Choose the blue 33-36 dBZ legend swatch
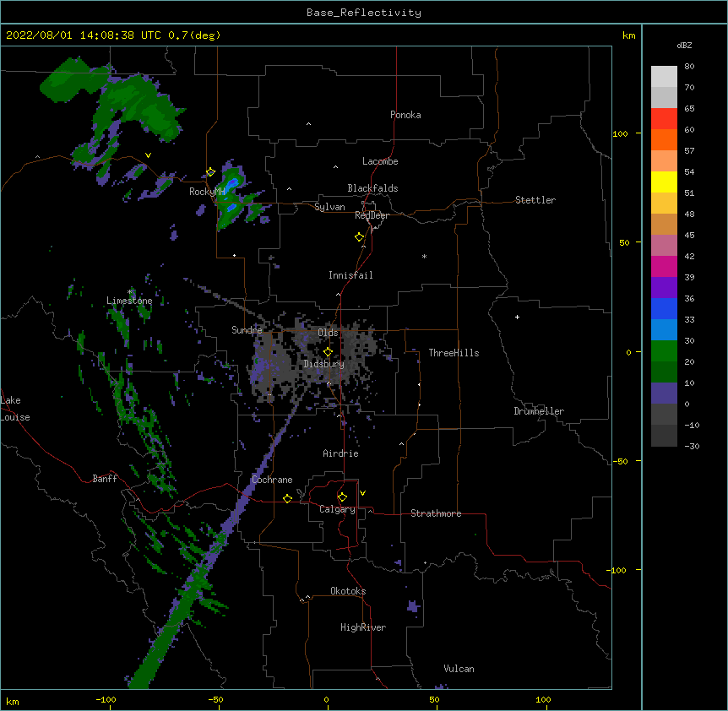The width and height of the screenshot is (728, 711). pos(664,308)
